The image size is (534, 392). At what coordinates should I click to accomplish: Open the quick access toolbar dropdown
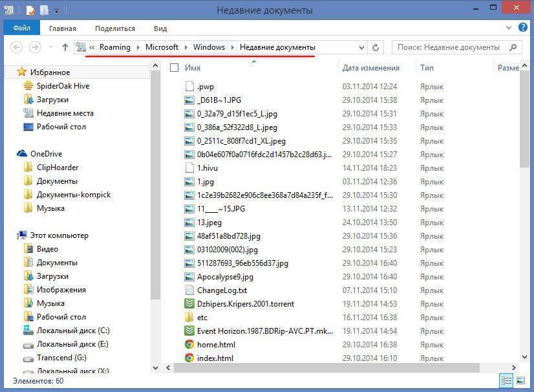[x=57, y=11]
